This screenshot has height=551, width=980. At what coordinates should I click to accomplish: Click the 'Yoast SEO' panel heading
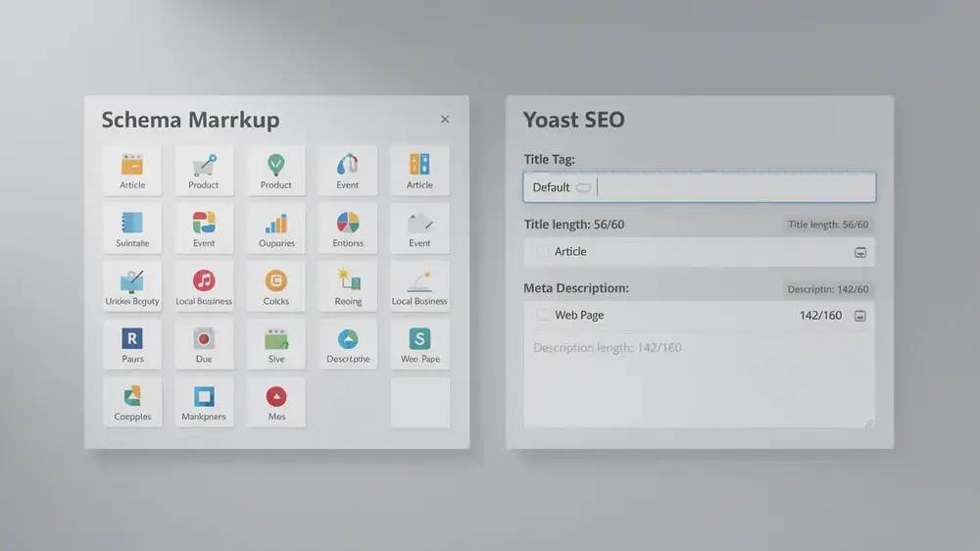[x=573, y=120]
